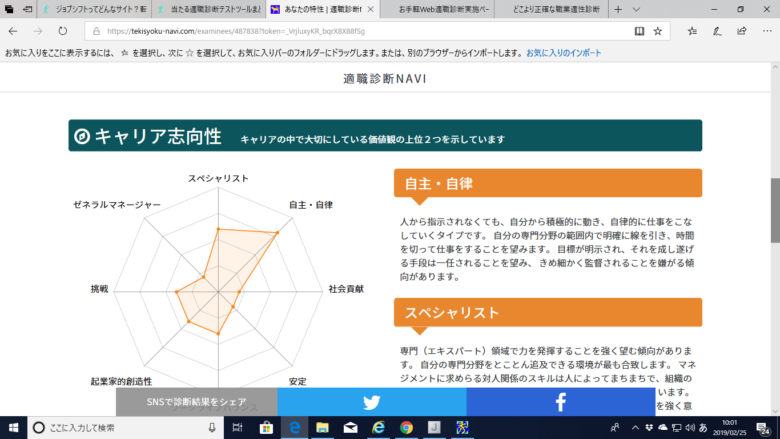Click the 適職診断NAVI site title
The image size is (780, 439).
(x=385, y=79)
